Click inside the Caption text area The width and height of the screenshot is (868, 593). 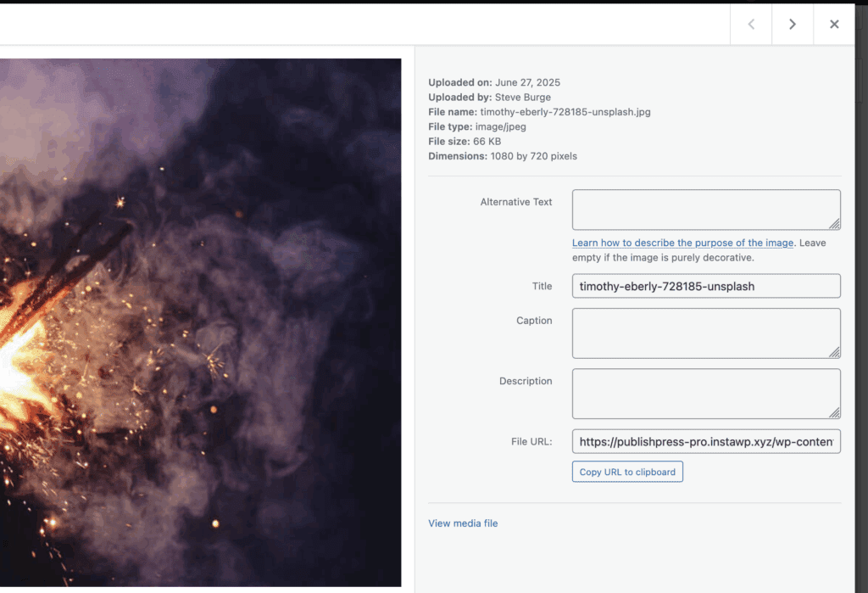(705, 333)
